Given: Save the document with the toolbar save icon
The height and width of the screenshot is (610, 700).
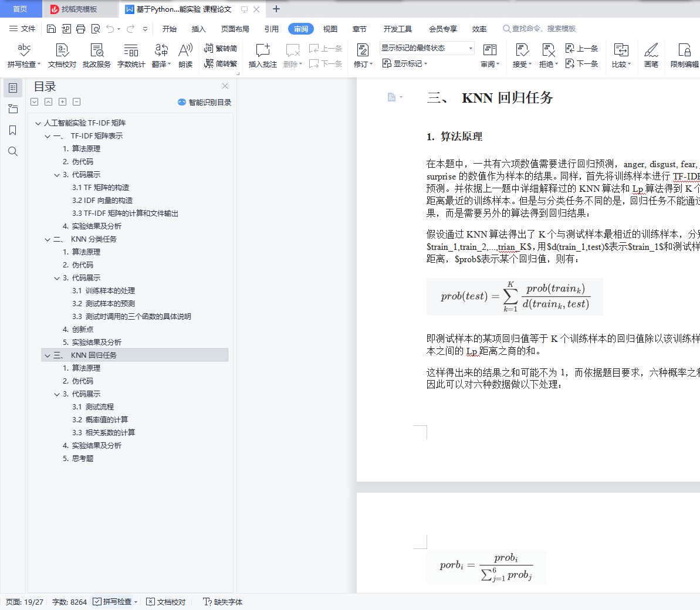Looking at the screenshot, I should (51, 29).
